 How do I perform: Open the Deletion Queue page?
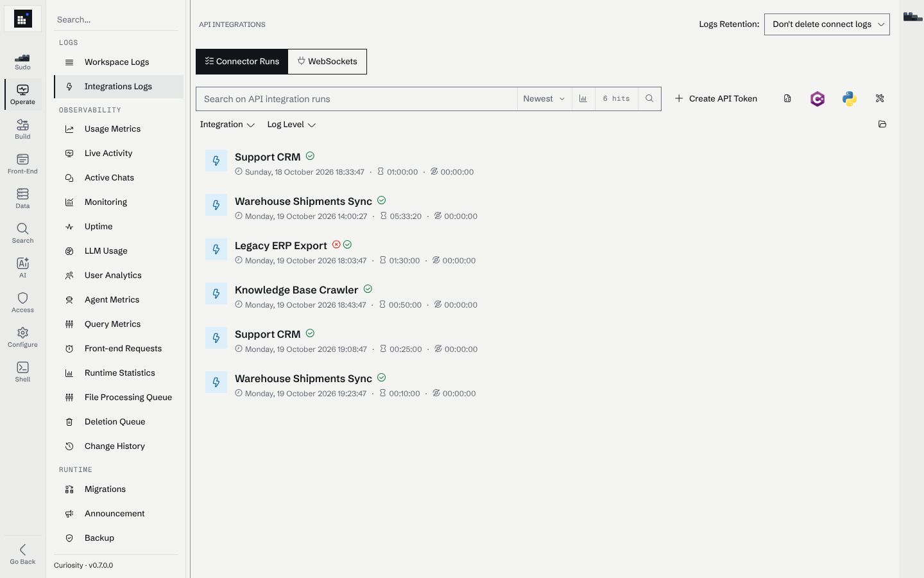(119, 422)
